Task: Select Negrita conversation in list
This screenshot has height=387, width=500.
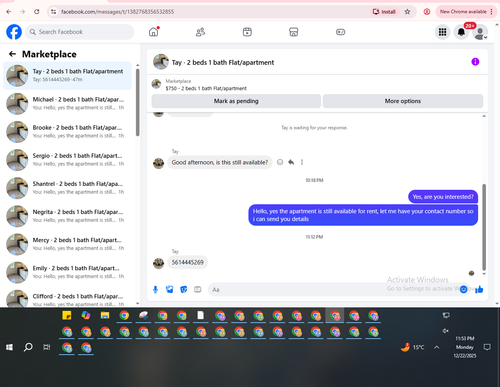Action: [67, 216]
